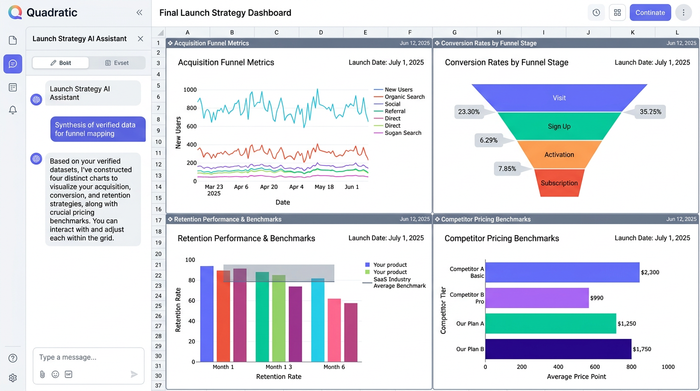This screenshot has width=700, height=391.
Task: Click the Retention Performance & Benchmarks header icon
Action: pyautogui.click(x=170, y=219)
